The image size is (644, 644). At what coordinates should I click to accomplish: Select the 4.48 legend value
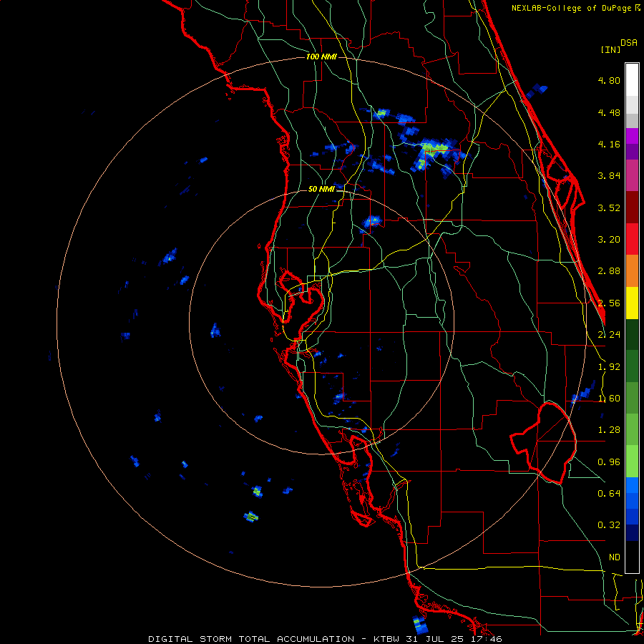click(609, 112)
